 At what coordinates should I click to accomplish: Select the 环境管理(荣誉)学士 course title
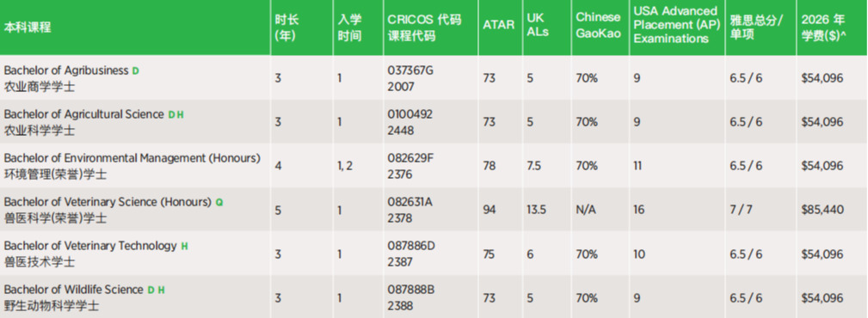tap(55, 174)
